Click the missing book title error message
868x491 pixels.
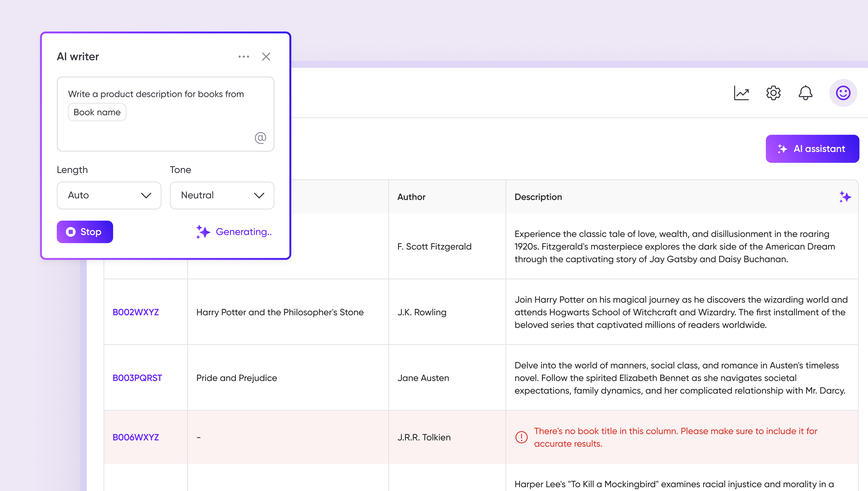pyautogui.click(x=676, y=437)
